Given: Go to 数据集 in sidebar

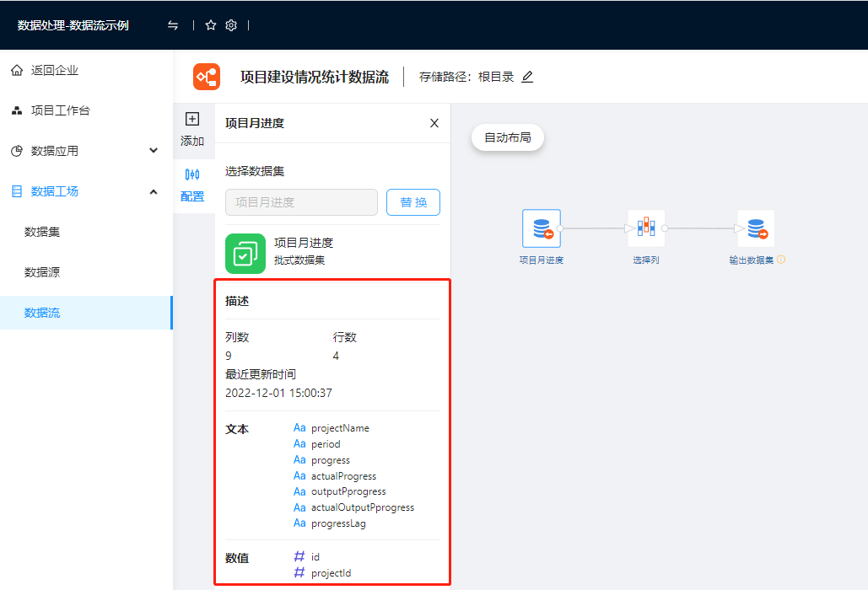Looking at the screenshot, I should click(42, 232).
